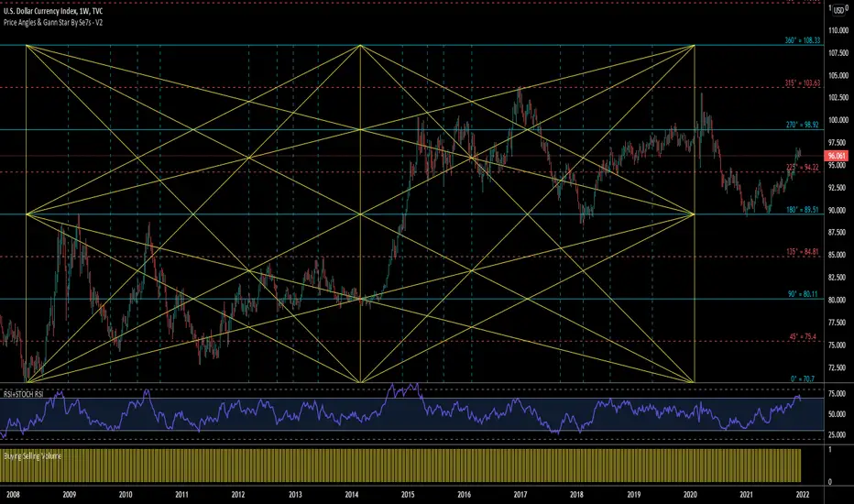Click 110.000 on the price axis
The width and height of the screenshot is (854, 504).
(838, 30)
